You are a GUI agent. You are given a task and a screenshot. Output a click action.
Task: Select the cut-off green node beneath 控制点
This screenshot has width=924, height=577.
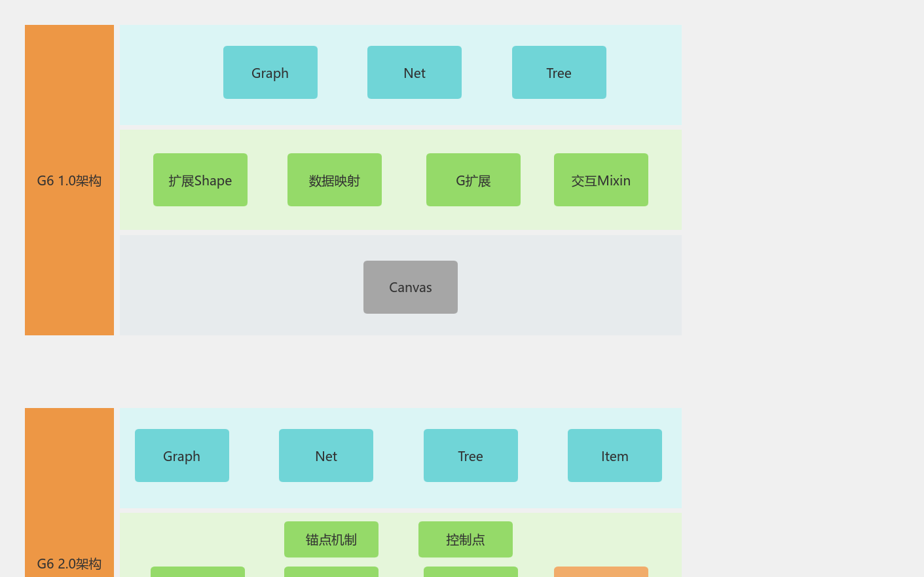click(x=471, y=572)
